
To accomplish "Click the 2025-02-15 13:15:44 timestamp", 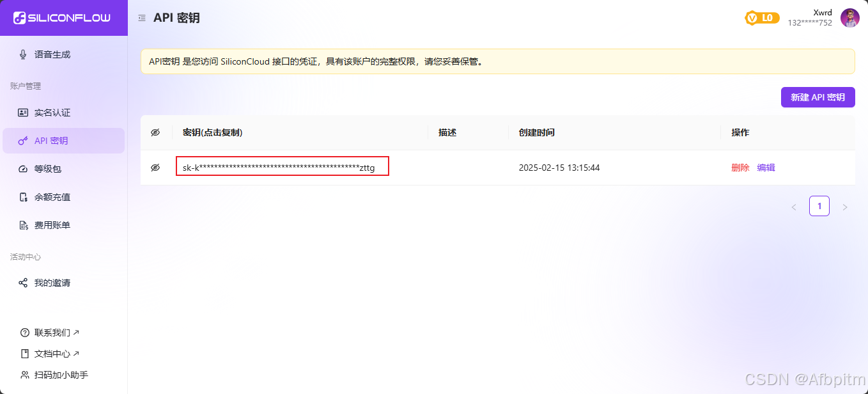I will tap(559, 168).
